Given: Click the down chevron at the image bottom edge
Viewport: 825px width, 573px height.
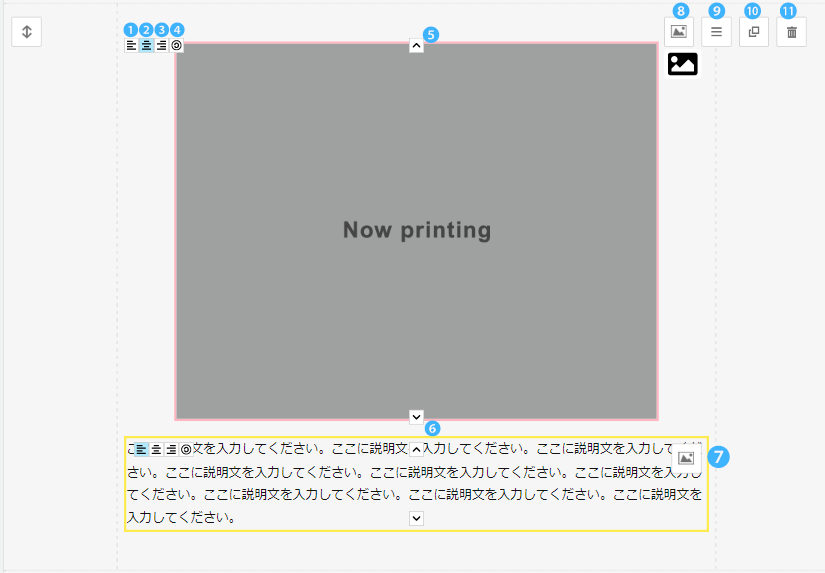Looking at the screenshot, I should pos(416,416).
